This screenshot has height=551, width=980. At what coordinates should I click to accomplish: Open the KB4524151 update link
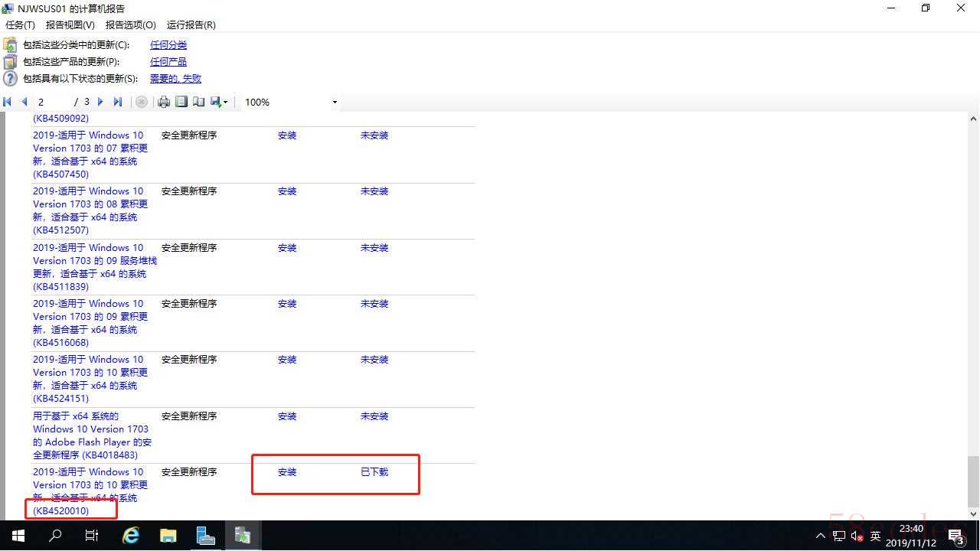pyautogui.click(x=90, y=379)
